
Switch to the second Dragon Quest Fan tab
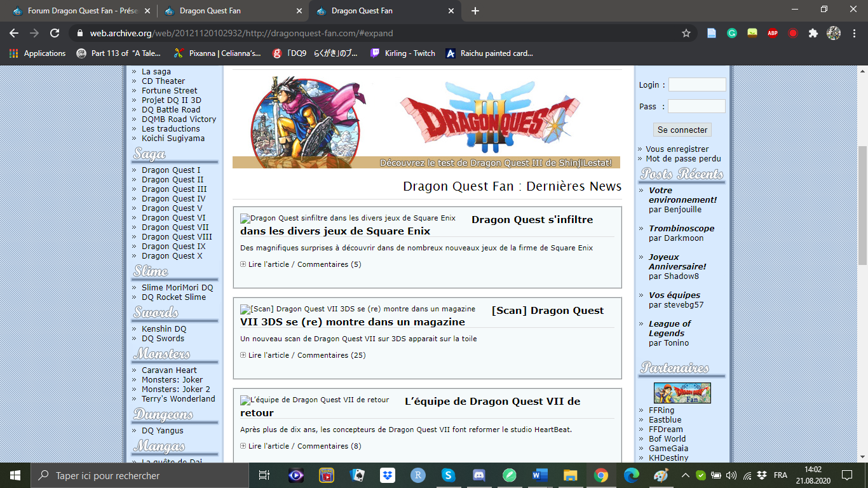[232, 11]
